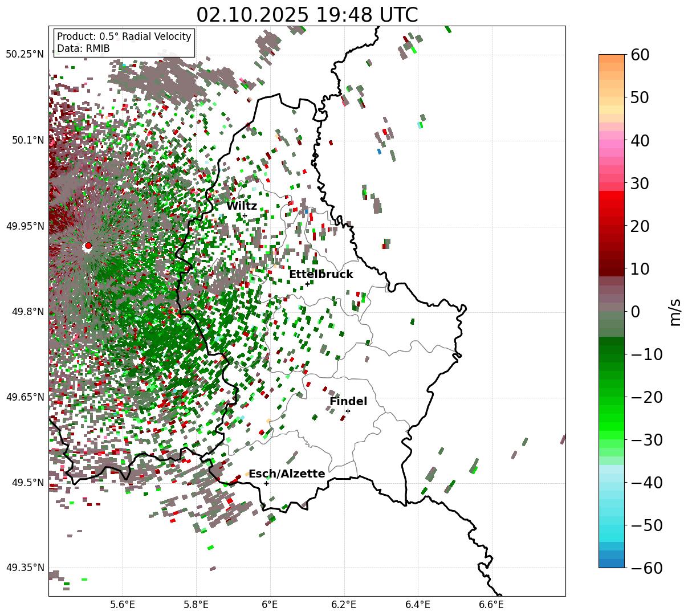Screen dimensions: 688x616
Task: Click the 49.8°N latitude label
Action: coord(27,312)
